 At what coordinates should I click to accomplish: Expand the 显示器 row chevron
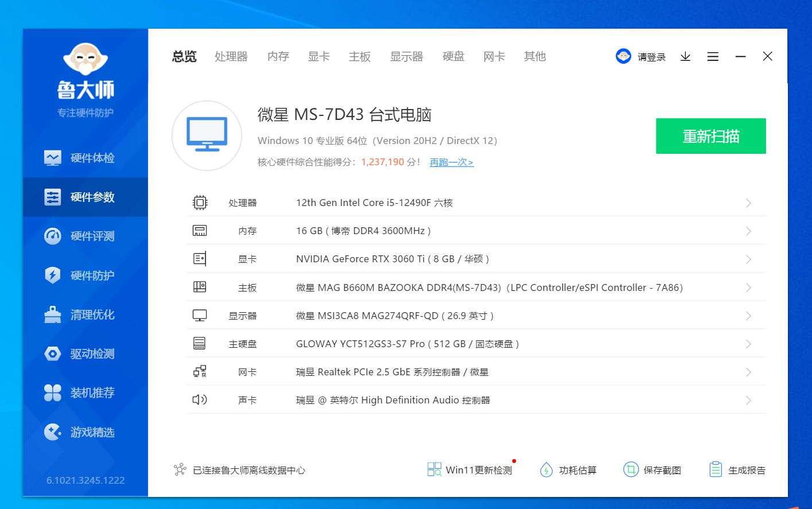point(748,316)
